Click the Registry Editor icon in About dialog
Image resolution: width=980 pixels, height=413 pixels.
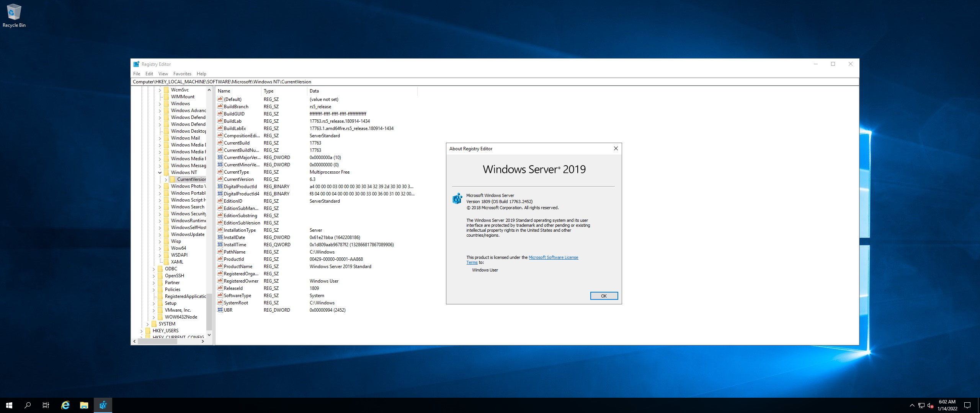(x=457, y=198)
